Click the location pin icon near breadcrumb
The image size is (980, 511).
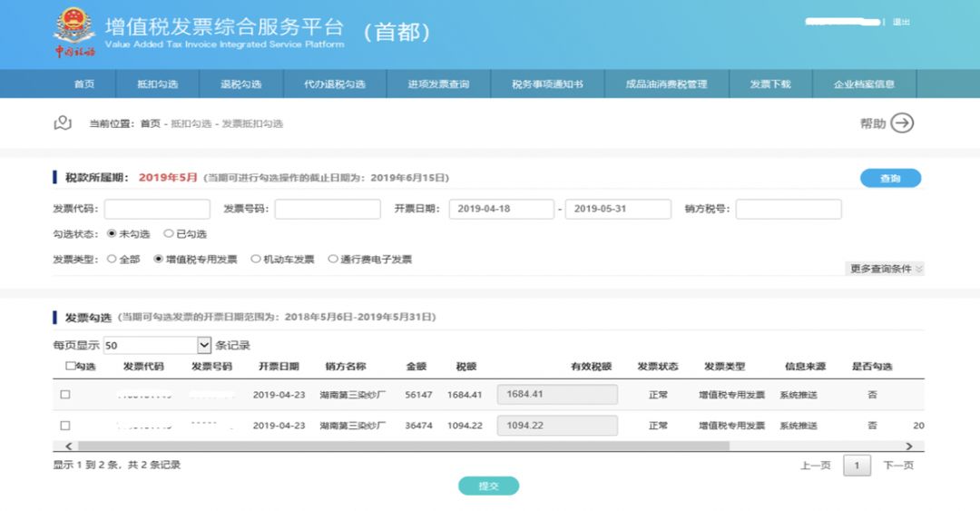point(63,123)
